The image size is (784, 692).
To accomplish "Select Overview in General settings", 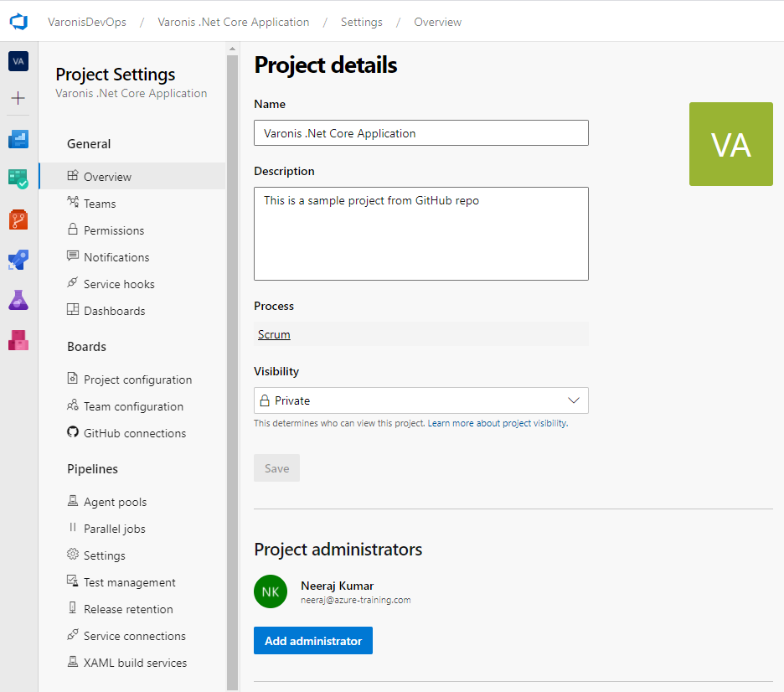I will click(132, 176).
